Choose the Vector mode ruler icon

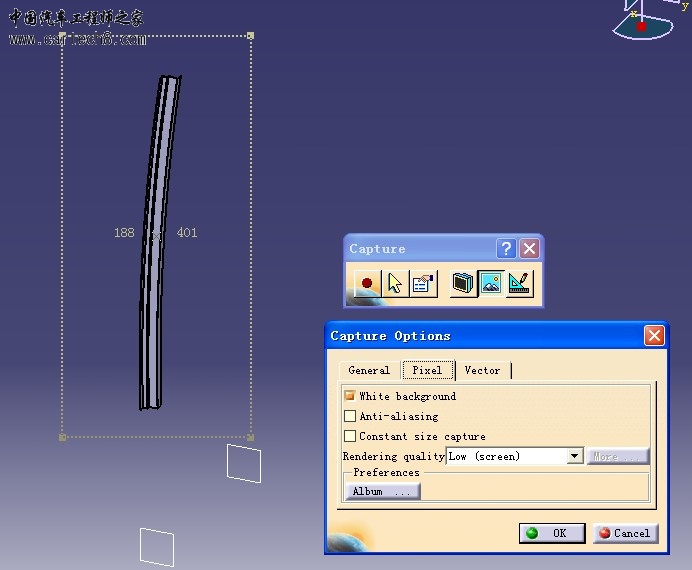coord(519,283)
